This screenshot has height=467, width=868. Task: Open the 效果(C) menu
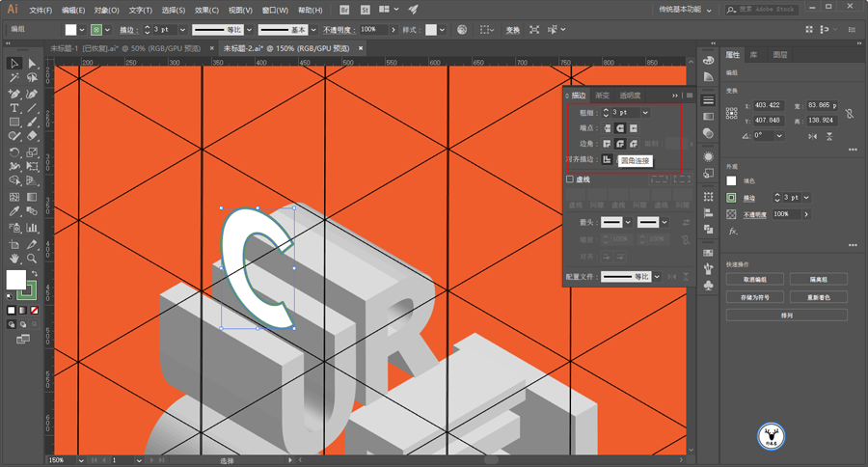(x=206, y=10)
